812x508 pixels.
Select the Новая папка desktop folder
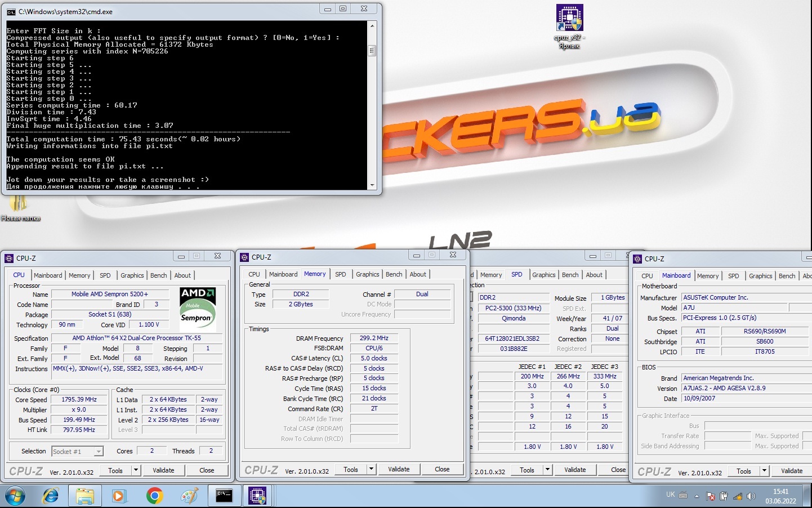[x=20, y=208]
